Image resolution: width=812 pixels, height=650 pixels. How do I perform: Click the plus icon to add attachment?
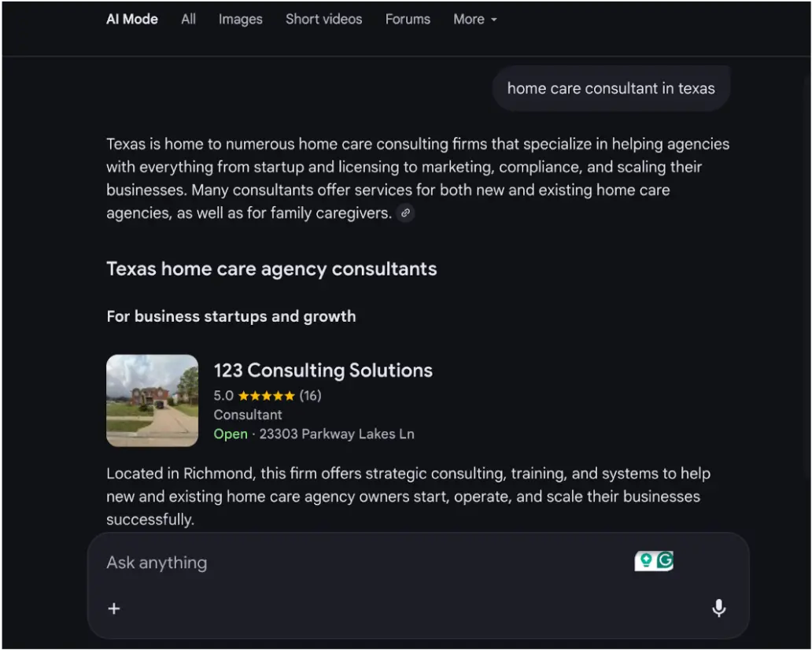[114, 608]
